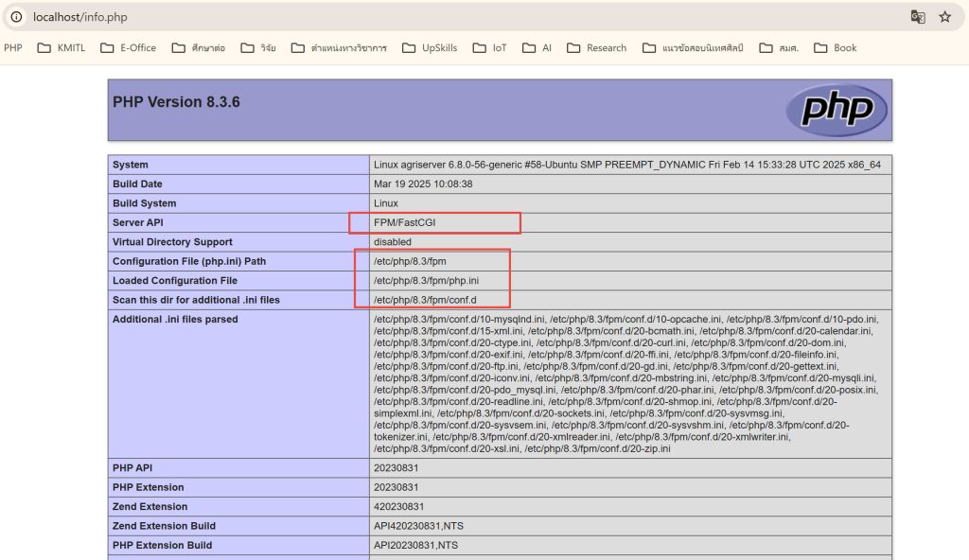Click the Mar 19 2025 10:08:38 value
The image size is (969, 560).
click(x=423, y=184)
